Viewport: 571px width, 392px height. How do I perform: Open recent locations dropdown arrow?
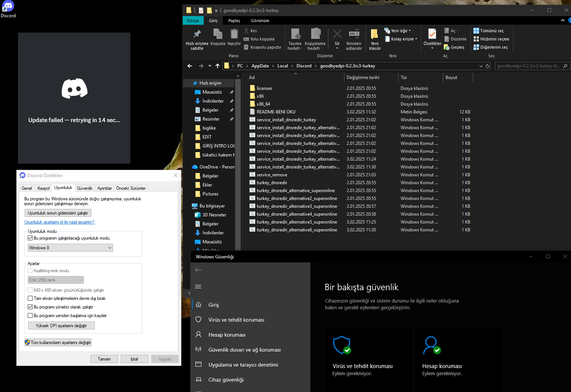(x=210, y=66)
